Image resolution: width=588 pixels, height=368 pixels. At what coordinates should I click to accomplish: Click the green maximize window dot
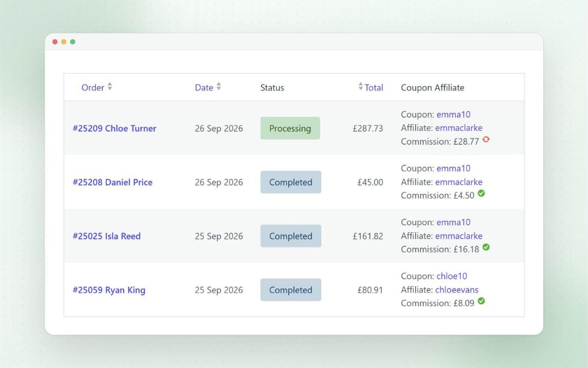[73, 42]
